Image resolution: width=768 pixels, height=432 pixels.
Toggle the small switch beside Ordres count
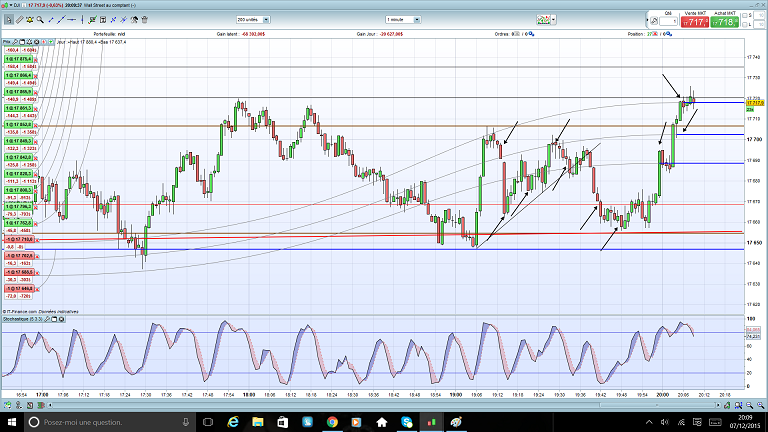[x=517, y=34]
